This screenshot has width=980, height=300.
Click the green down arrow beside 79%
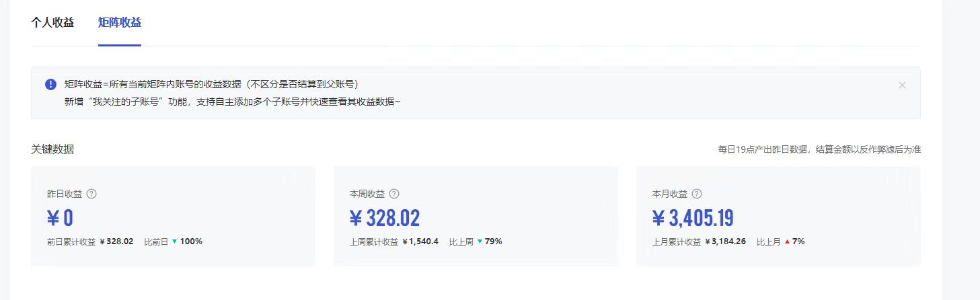click(x=480, y=241)
